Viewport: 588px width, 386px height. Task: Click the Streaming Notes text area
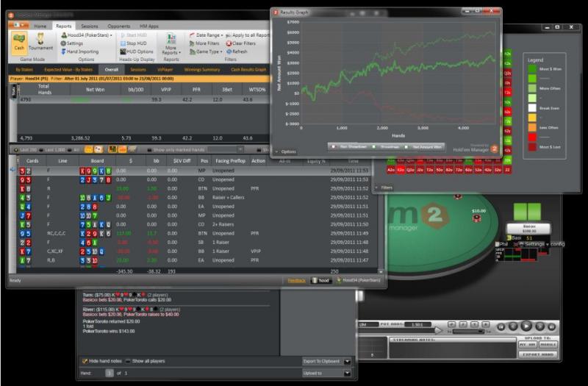(452, 350)
